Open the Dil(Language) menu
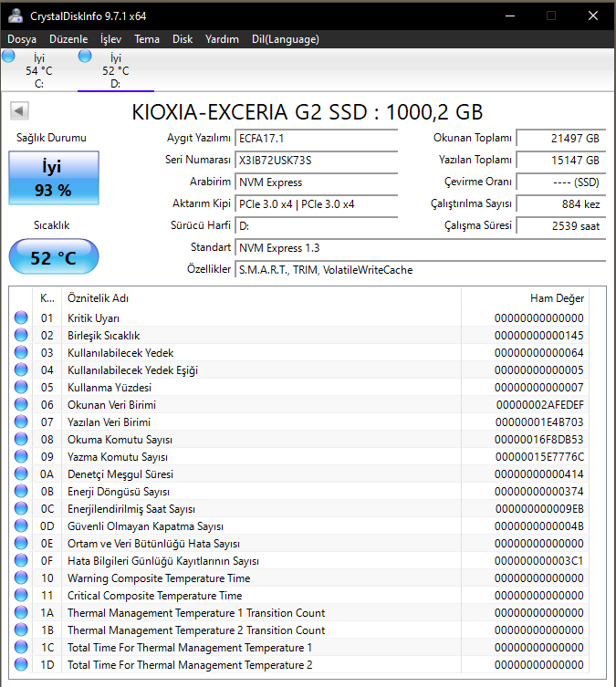This screenshot has height=687, width=616. coord(286,39)
